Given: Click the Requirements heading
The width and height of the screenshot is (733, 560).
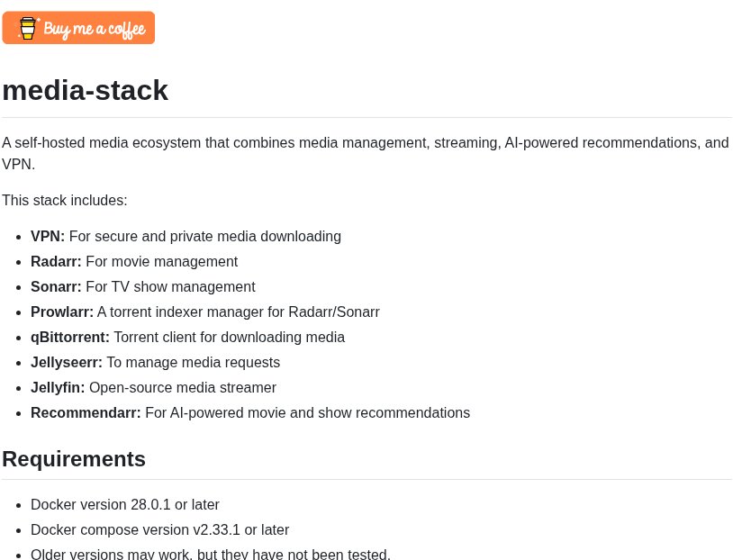Looking at the screenshot, I should [74, 459].
